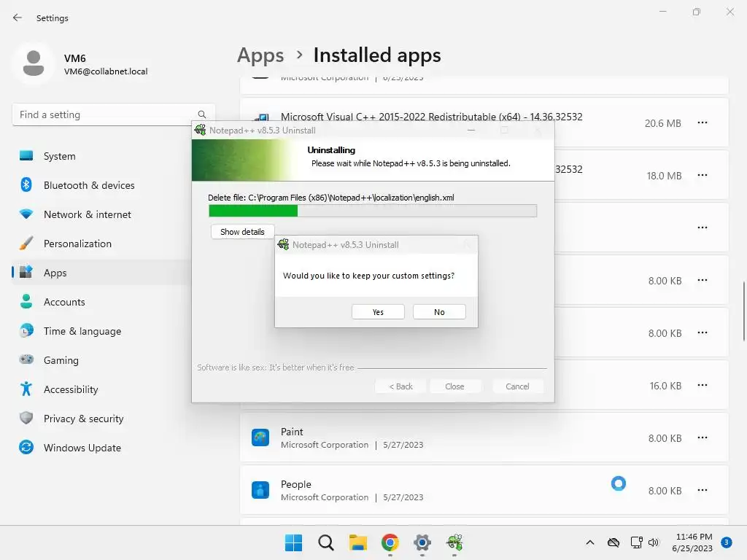Click the Gaming controller icon
Viewport: 747px width, 560px height.
coord(26,359)
